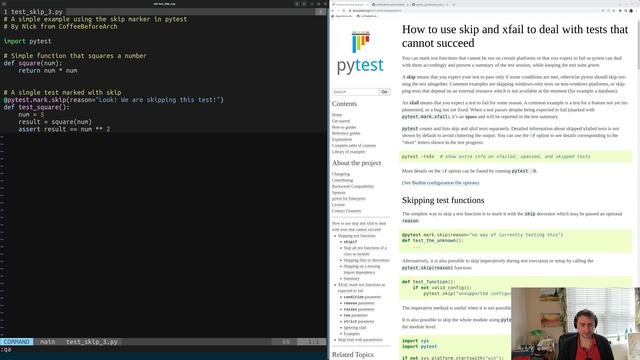Open the Backwards Compatibility link
This screenshot has height=360, width=640.
[x=353, y=186]
